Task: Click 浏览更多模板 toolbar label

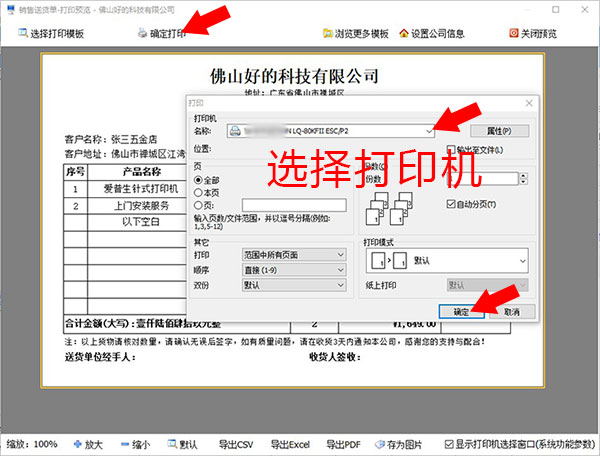Action: pos(362,34)
